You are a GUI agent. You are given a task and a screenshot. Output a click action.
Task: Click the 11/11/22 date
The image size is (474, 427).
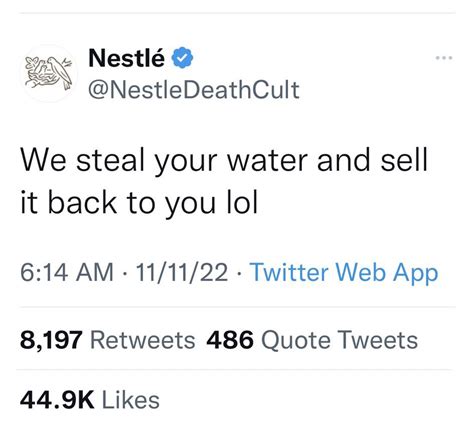(182, 272)
